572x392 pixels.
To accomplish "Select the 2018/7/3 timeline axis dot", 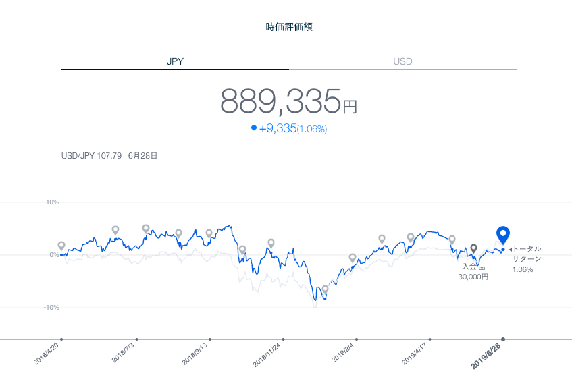I will pyautogui.click(x=136, y=339).
